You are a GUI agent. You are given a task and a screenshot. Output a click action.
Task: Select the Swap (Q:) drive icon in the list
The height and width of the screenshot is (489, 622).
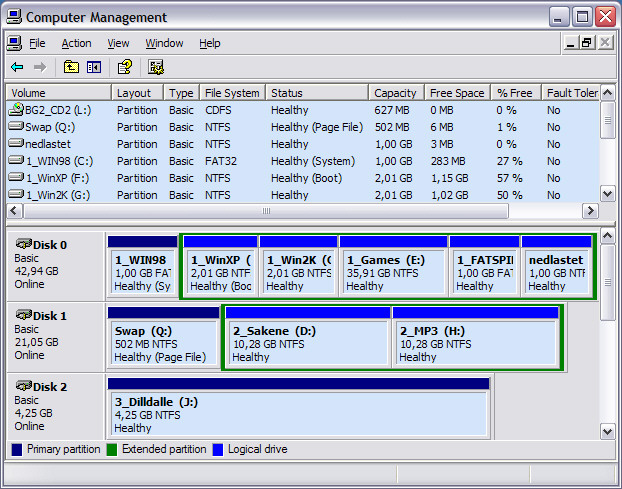[x=16, y=127]
